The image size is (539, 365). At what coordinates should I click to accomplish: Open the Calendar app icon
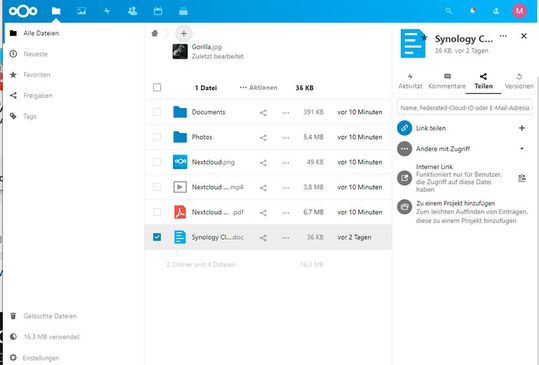(x=158, y=11)
